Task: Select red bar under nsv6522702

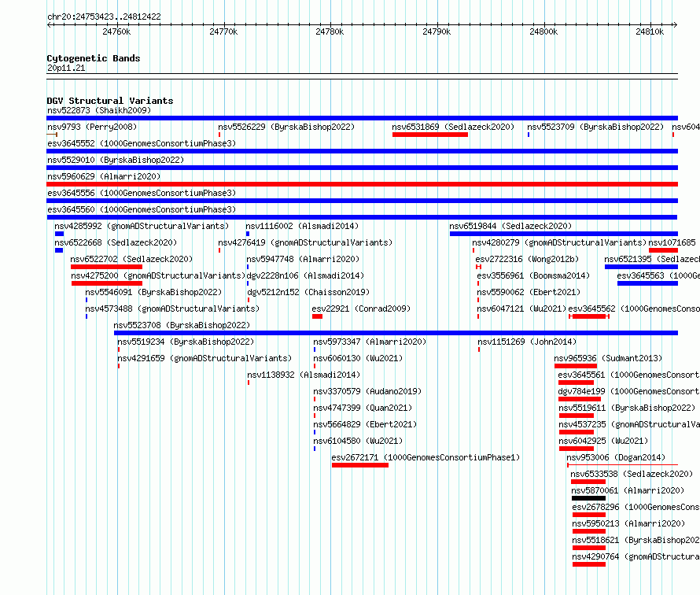Action: click(x=107, y=267)
